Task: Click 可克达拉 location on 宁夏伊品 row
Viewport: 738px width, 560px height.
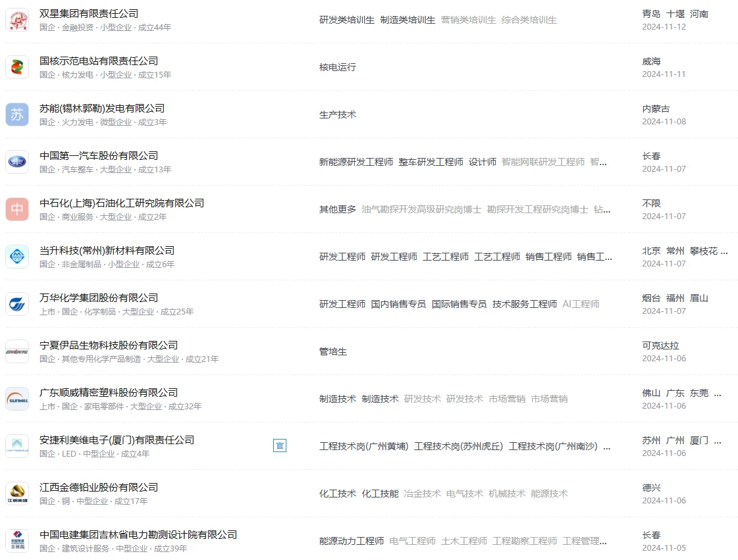Action: pyautogui.click(x=660, y=346)
